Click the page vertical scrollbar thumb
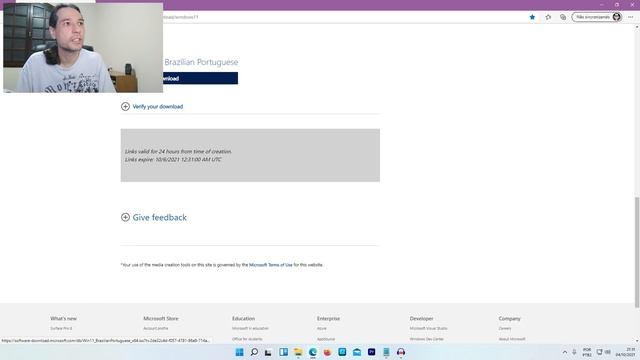 pyautogui.click(x=637, y=252)
